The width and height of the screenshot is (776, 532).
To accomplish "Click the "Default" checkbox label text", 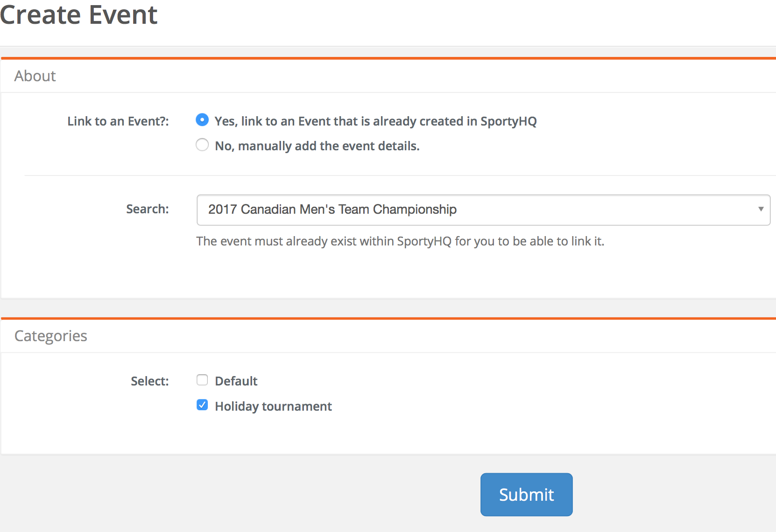I will pyautogui.click(x=236, y=381).
